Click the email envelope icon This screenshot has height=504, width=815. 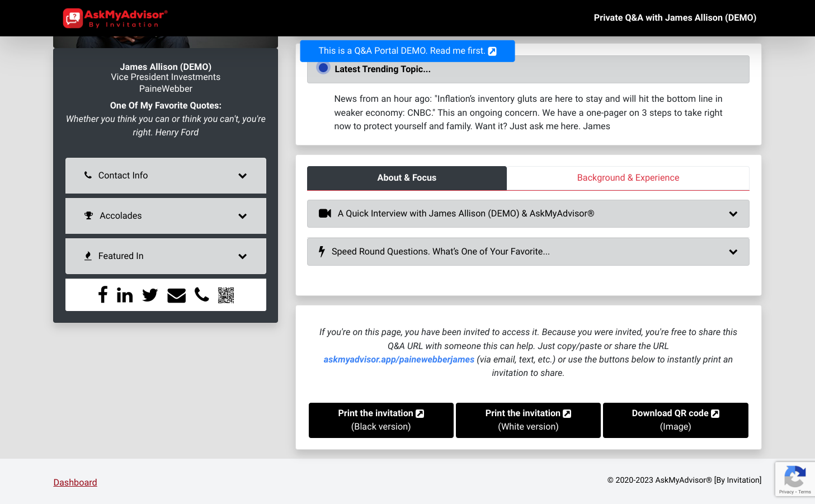point(176,295)
